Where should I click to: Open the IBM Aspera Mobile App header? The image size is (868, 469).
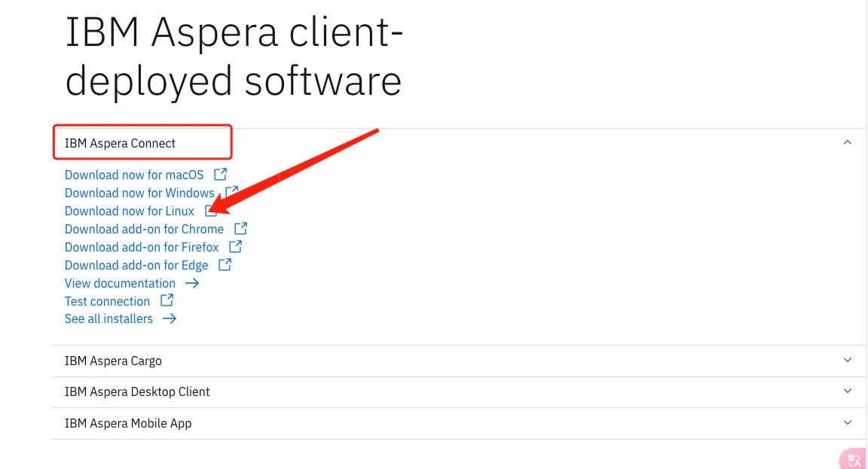459,424
